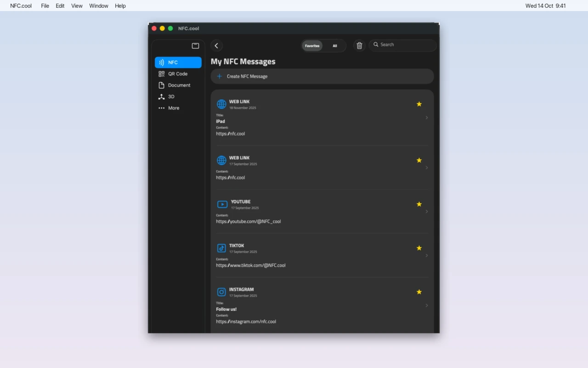The image size is (588, 368).
Task: Open the Help menu
Action: pyautogui.click(x=120, y=6)
